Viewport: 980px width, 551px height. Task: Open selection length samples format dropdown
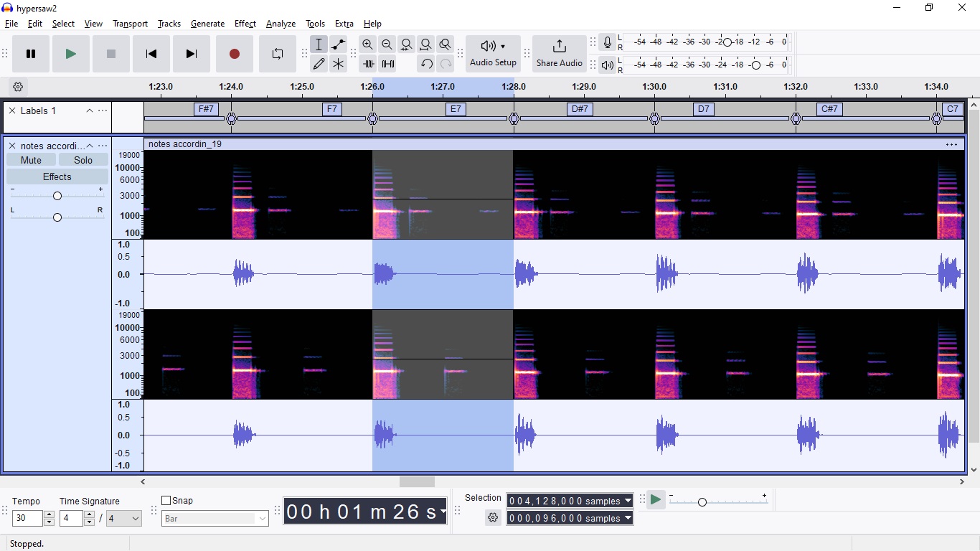628,518
